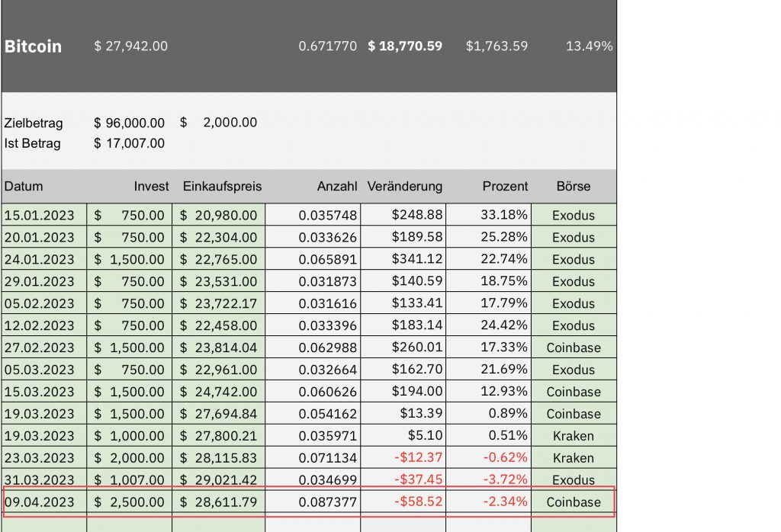
Task: Click purchase price $ 23,814.04
Action: click(218, 348)
